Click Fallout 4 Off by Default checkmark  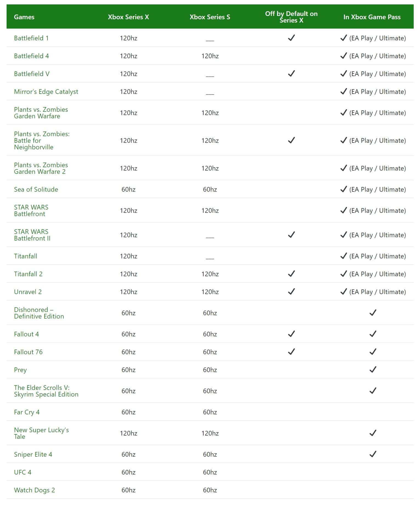(291, 334)
